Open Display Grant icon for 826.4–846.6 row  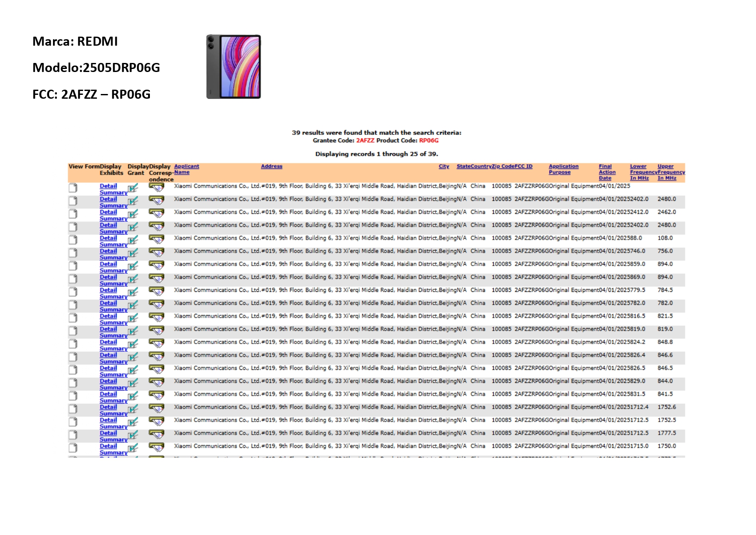(x=133, y=357)
